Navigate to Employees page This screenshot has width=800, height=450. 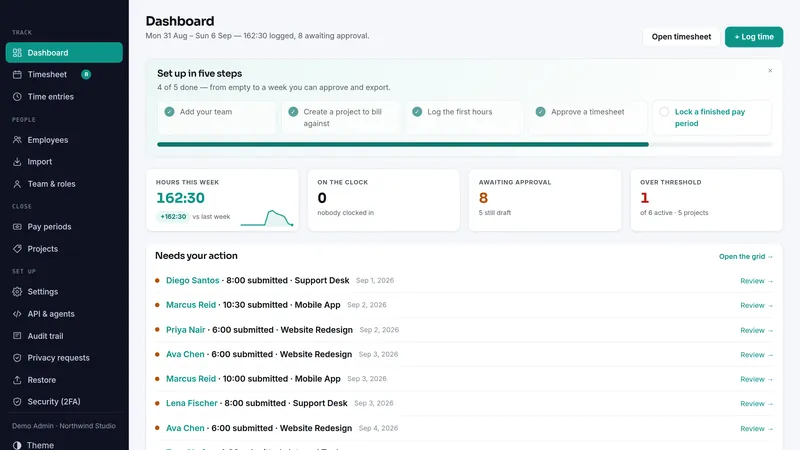click(x=64, y=140)
